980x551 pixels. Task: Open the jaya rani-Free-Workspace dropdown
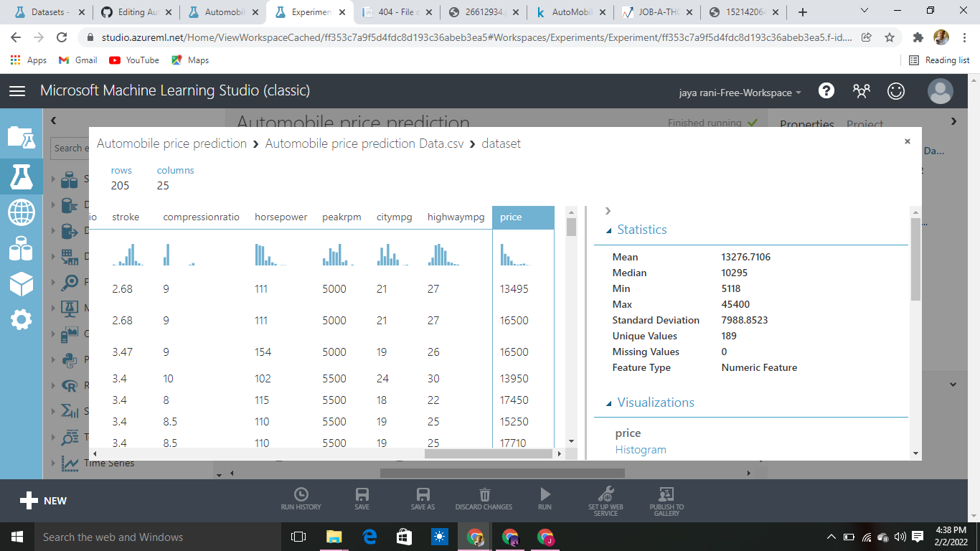[x=740, y=93]
